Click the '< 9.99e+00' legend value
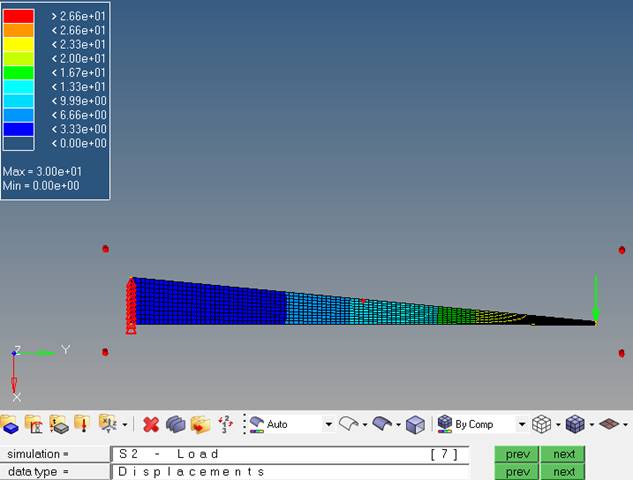The width and height of the screenshot is (633, 480). coord(79,101)
